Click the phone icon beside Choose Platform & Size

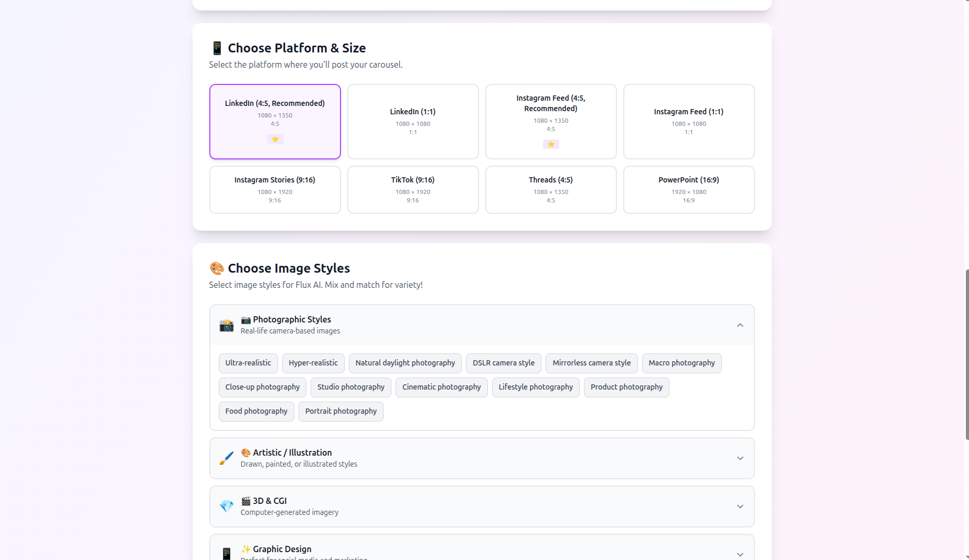[217, 48]
